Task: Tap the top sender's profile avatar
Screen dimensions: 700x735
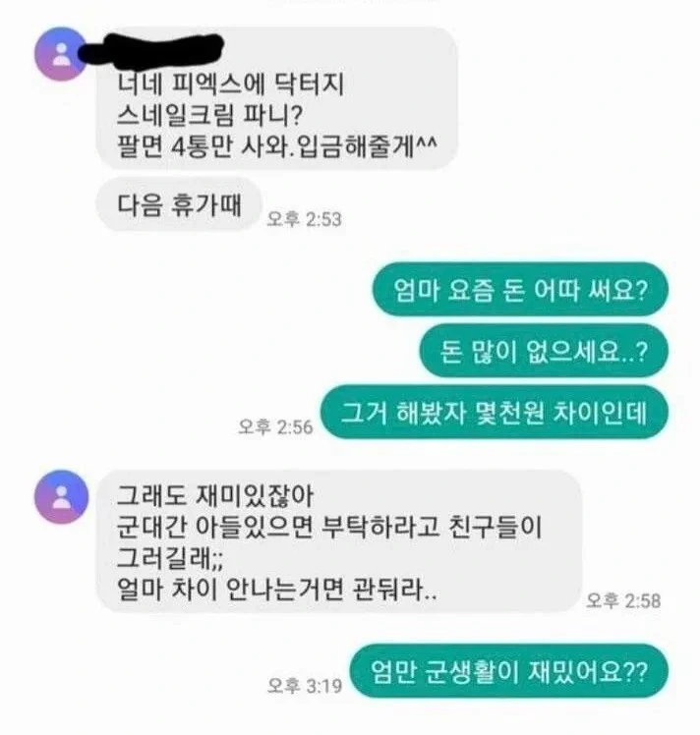Action: coord(61,54)
